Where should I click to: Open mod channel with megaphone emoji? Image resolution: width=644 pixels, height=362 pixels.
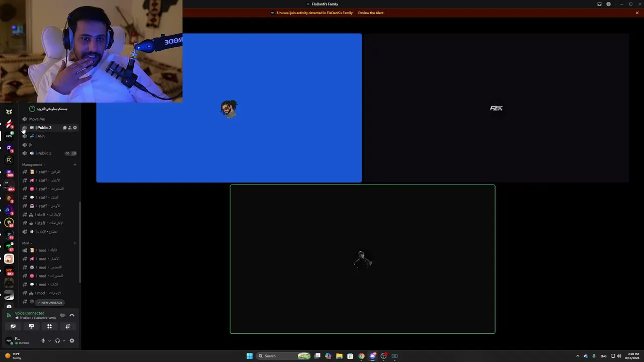pos(49,259)
